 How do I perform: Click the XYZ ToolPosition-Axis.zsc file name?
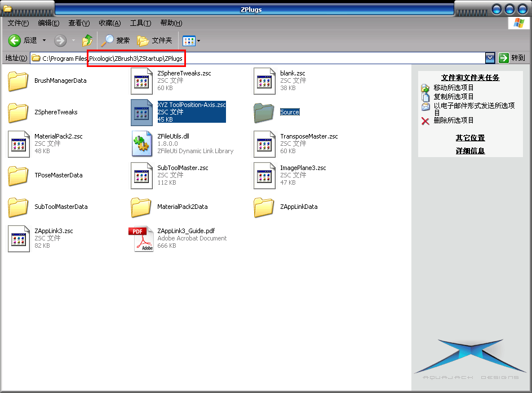tap(192, 105)
